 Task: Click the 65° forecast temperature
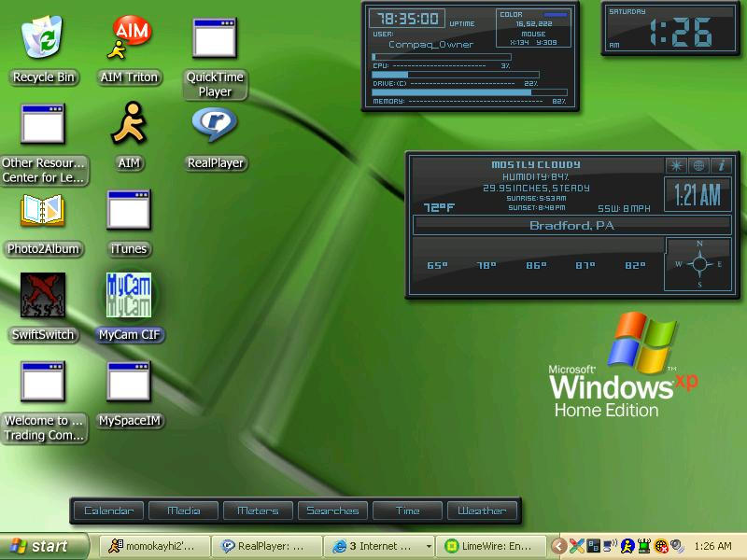point(437,265)
